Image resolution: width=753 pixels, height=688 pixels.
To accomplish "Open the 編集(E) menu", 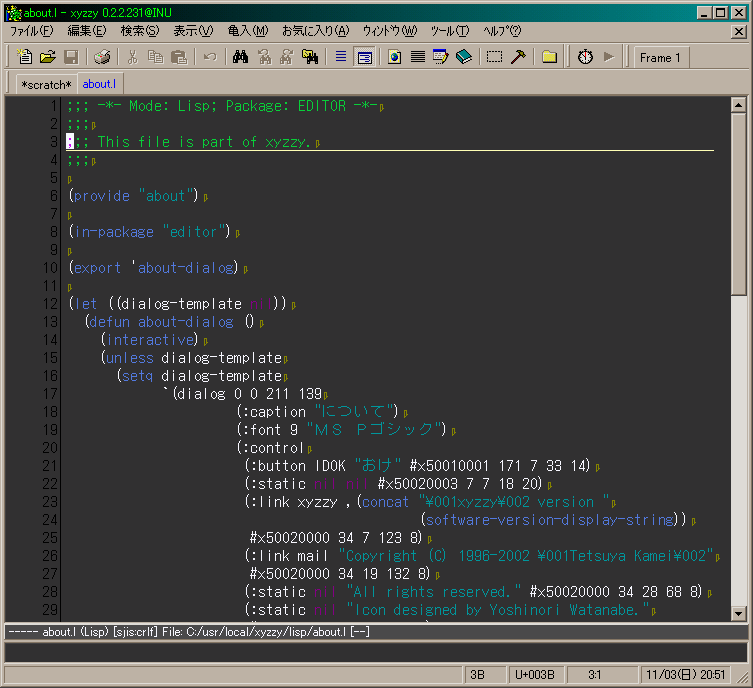I will 87,31.
